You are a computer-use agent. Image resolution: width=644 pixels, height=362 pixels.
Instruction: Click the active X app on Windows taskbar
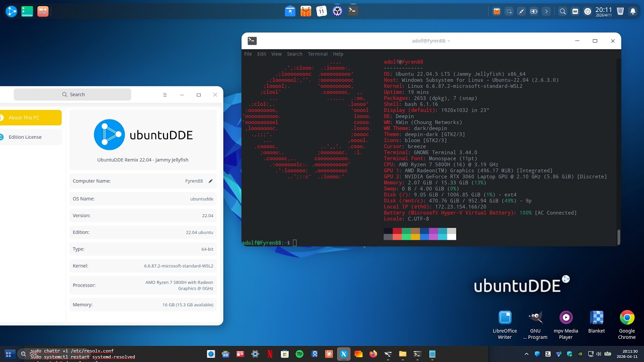344,354
